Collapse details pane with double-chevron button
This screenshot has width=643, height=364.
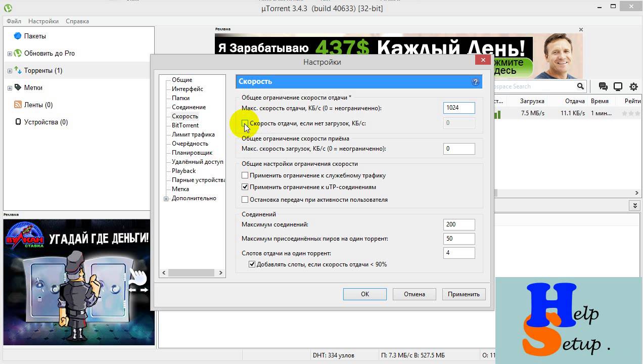click(635, 205)
